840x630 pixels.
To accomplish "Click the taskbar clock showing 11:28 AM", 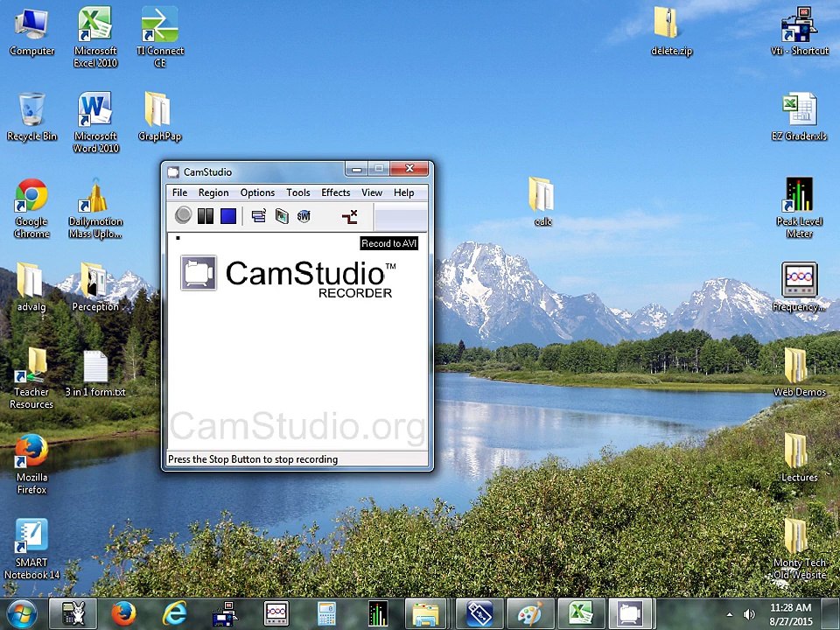I will pyautogui.click(x=791, y=614).
